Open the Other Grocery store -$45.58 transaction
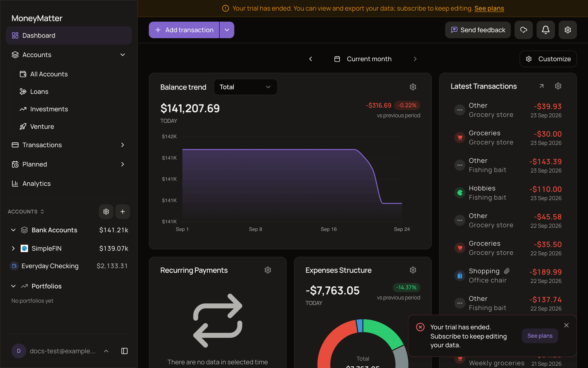The width and height of the screenshot is (588, 368). (x=508, y=221)
